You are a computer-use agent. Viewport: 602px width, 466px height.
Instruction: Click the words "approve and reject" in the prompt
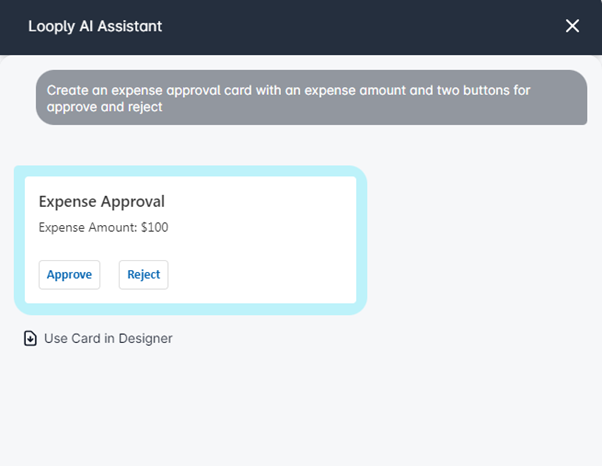coord(104,107)
